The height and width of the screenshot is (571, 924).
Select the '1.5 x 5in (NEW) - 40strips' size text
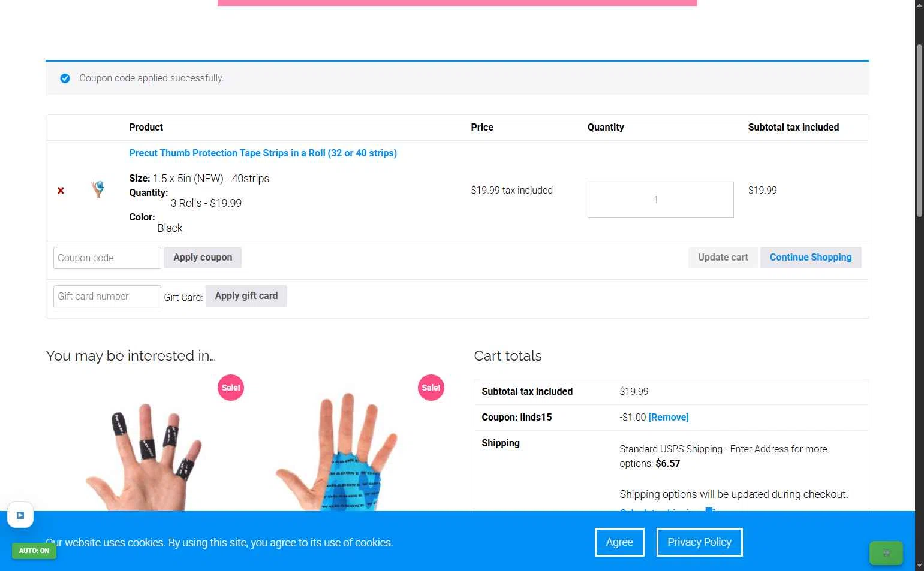coord(211,179)
